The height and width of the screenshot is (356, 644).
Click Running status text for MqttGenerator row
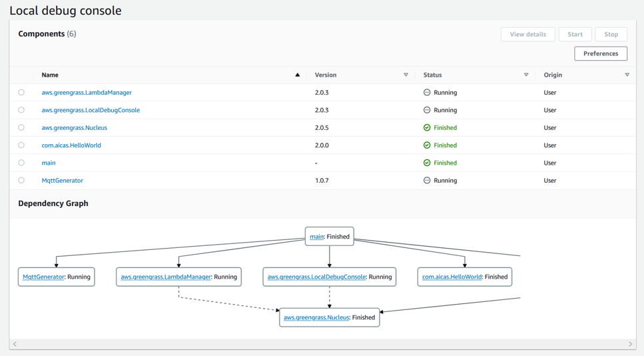tap(446, 181)
